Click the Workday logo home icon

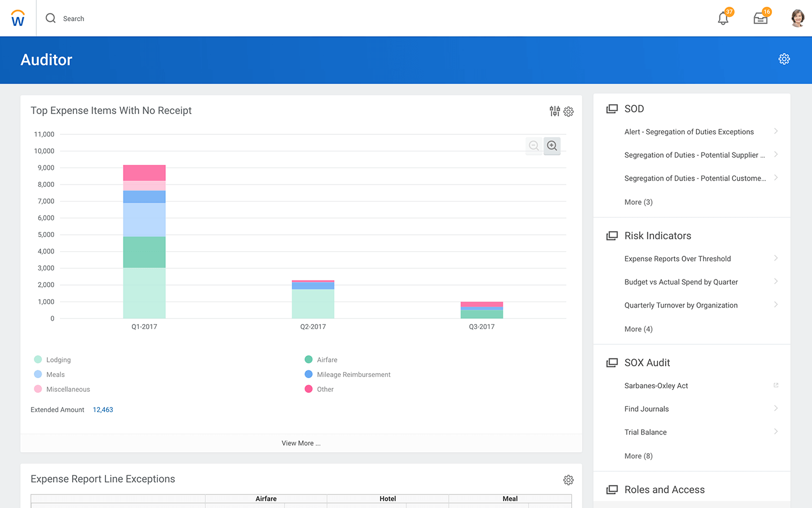pos(18,19)
